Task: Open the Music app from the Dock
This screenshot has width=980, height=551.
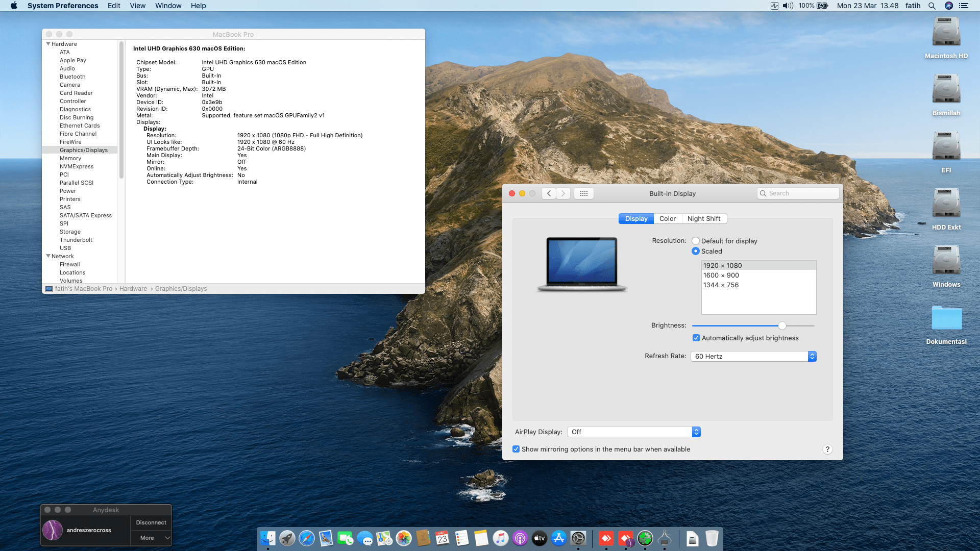Action: [x=501, y=538]
